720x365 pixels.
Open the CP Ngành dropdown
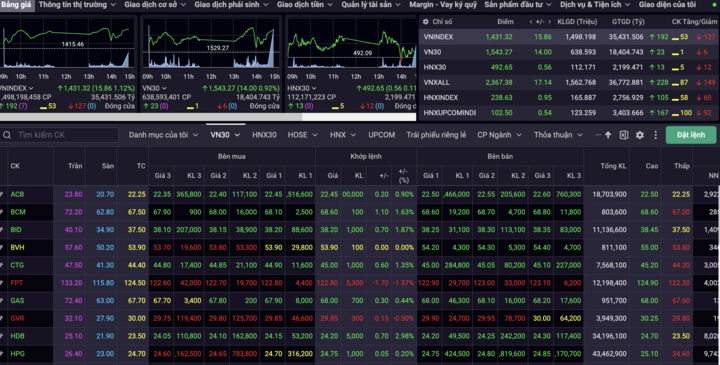(499, 135)
